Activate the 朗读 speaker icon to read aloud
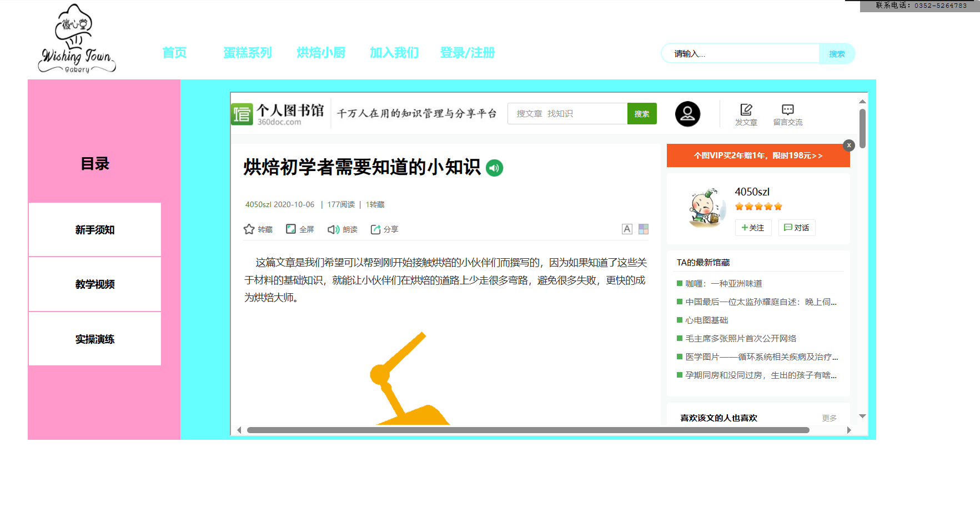Image resolution: width=980 pixels, height=522 pixels. [333, 229]
